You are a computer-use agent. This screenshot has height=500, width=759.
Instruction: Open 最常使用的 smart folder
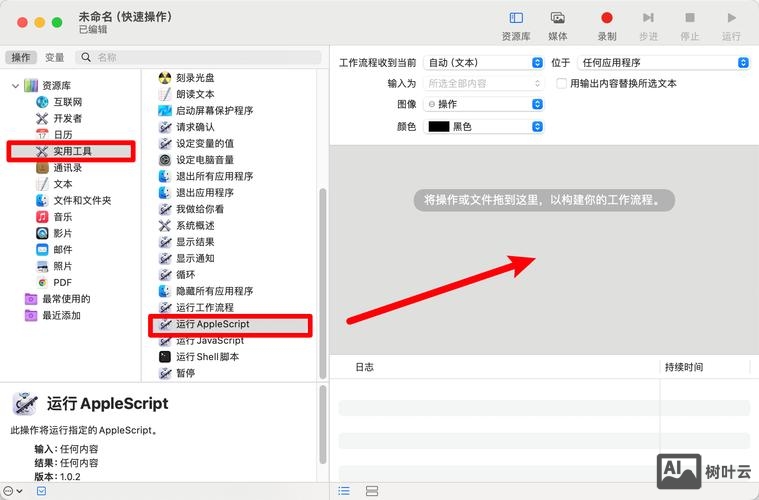pyautogui.click(x=58, y=299)
